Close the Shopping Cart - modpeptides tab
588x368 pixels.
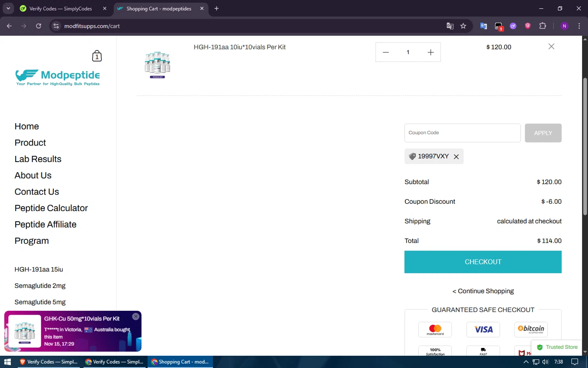click(x=202, y=9)
